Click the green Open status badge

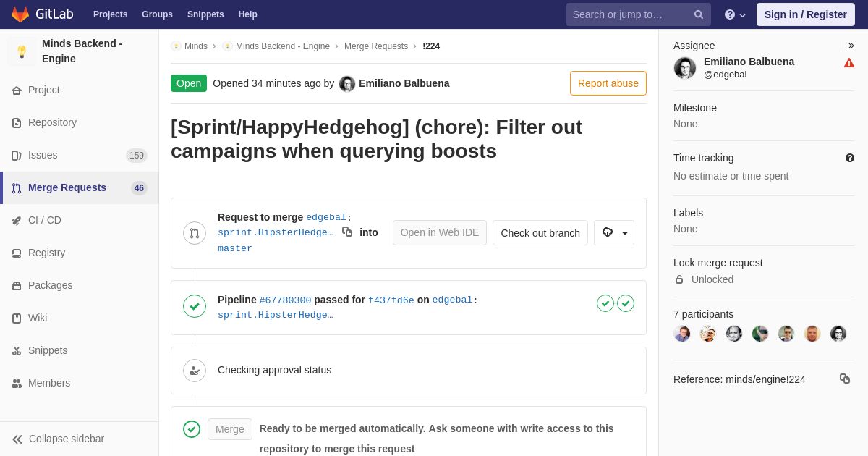pos(189,83)
